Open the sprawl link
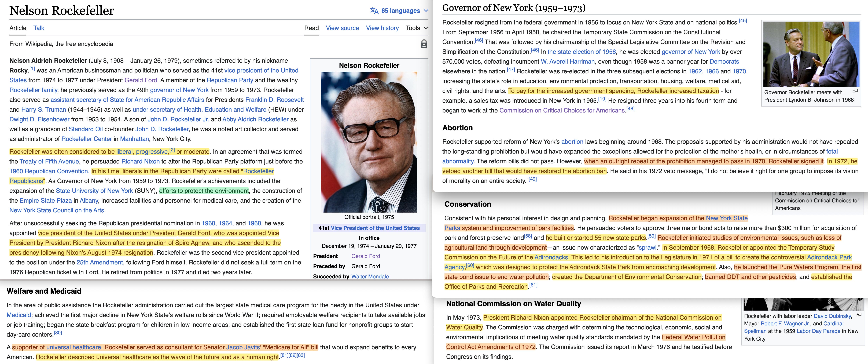The image size is (868, 364). pyautogui.click(x=647, y=248)
